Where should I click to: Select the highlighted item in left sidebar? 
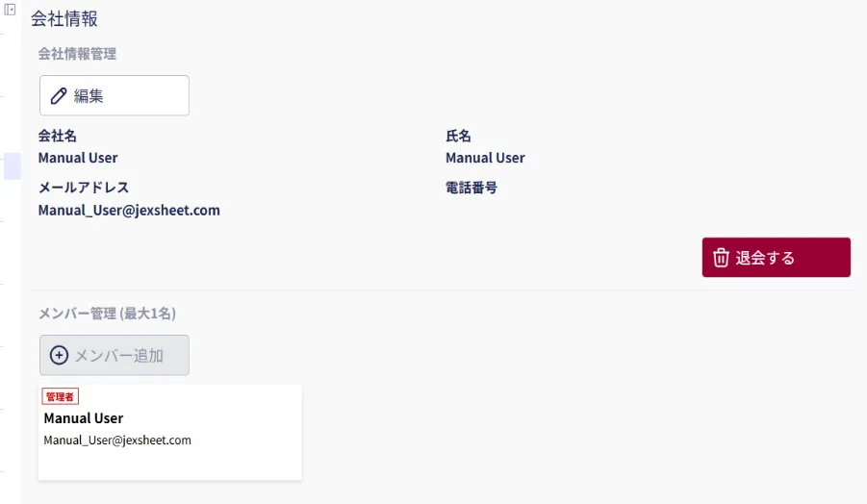click(x=12, y=165)
